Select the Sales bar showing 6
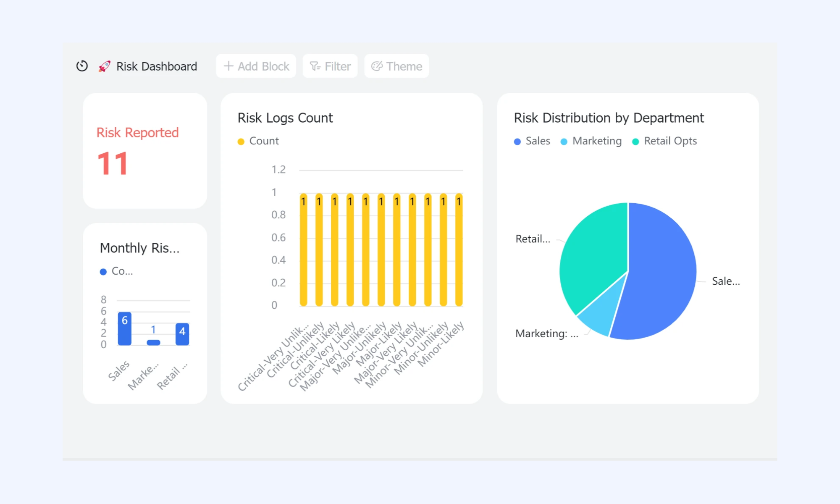This screenshot has height=504, width=840. [124, 328]
